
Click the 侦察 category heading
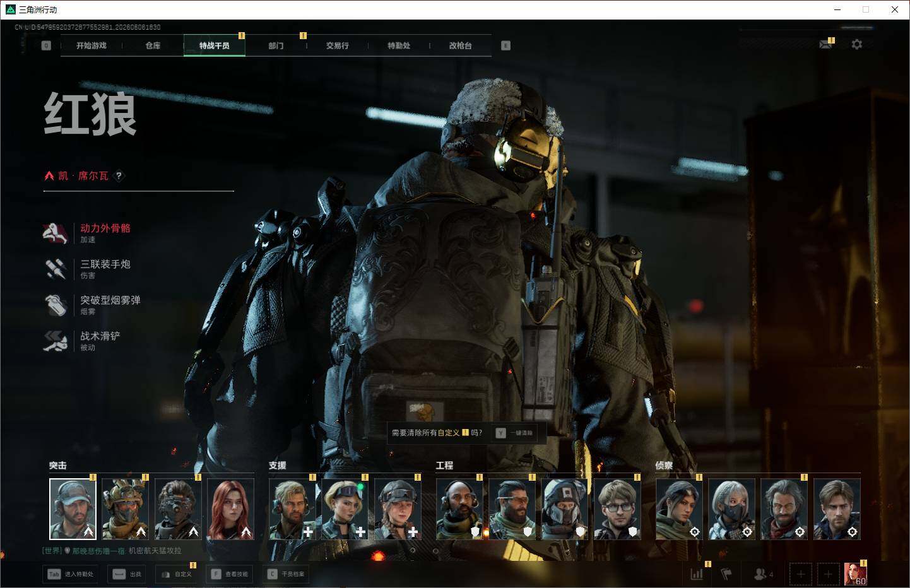[x=664, y=466]
